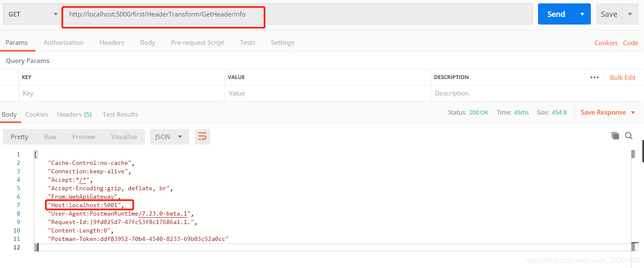This screenshot has width=644, height=268.
Task: Open the Code link
Action: 630,43
